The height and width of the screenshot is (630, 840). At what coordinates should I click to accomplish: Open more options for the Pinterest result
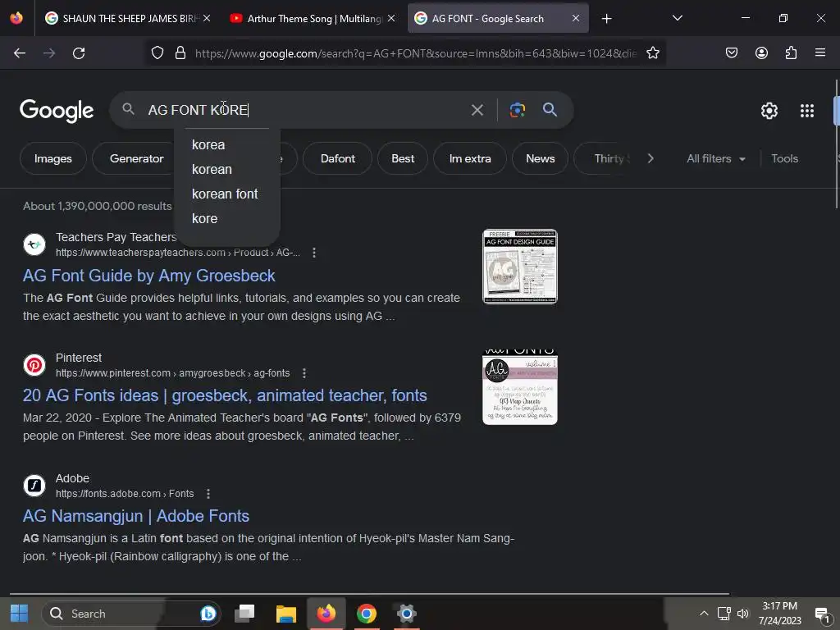click(x=304, y=373)
